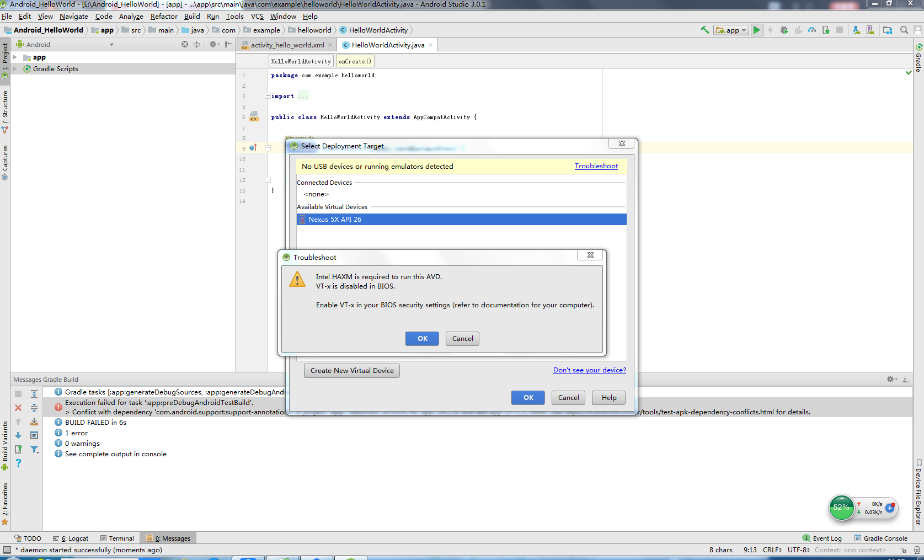The height and width of the screenshot is (560, 924).
Task: Hide the Messages panel with the hide icon
Action: [906, 379]
